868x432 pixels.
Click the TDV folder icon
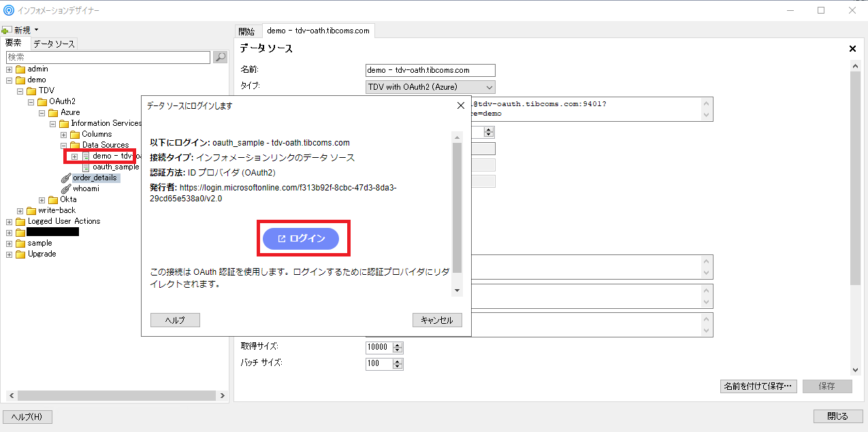(31, 91)
